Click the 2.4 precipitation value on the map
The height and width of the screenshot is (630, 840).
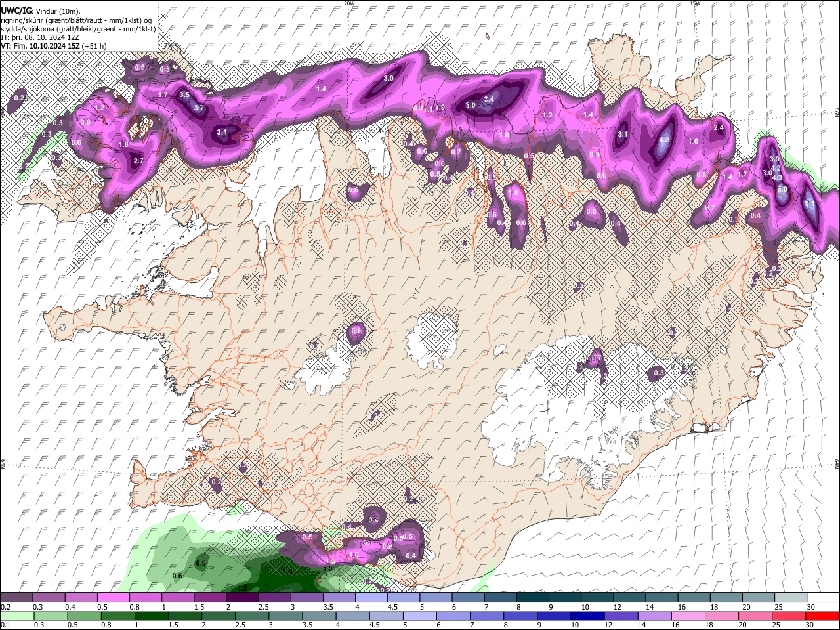[719, 128]
